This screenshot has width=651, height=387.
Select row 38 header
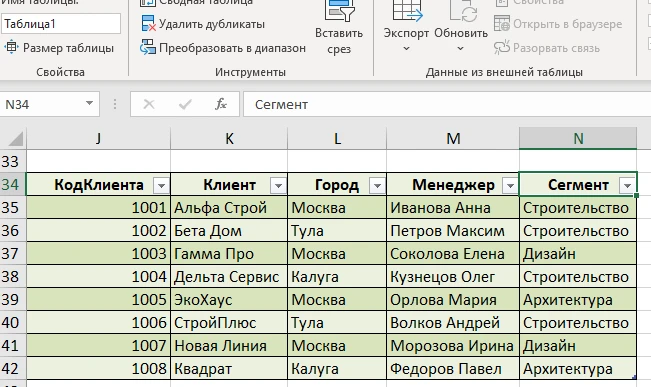(x=12, y=277)
